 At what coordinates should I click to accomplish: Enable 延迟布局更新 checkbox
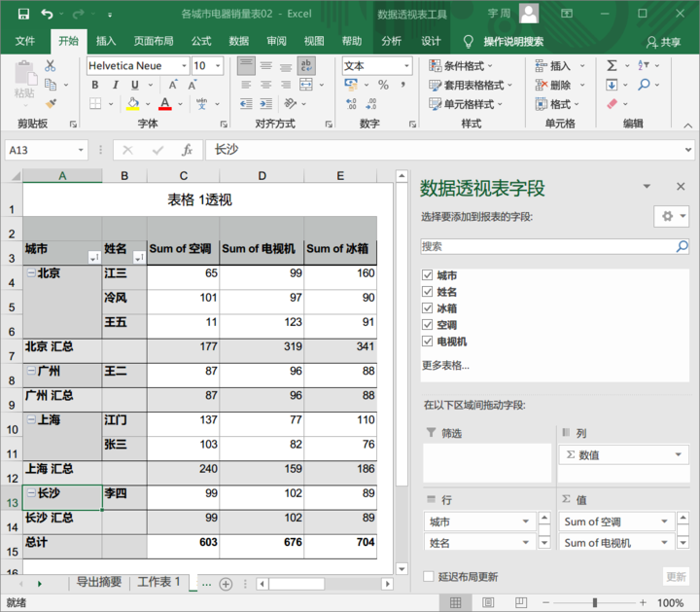(429, 577)
